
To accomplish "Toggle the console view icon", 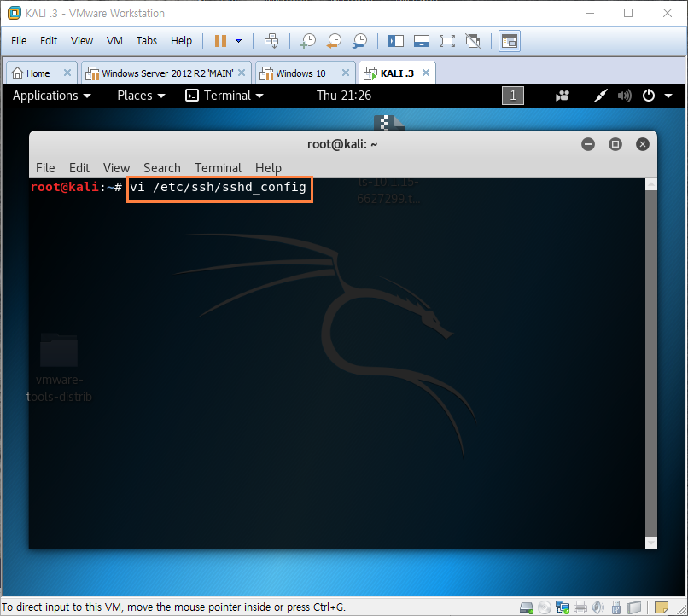I will tap(510, 41).
